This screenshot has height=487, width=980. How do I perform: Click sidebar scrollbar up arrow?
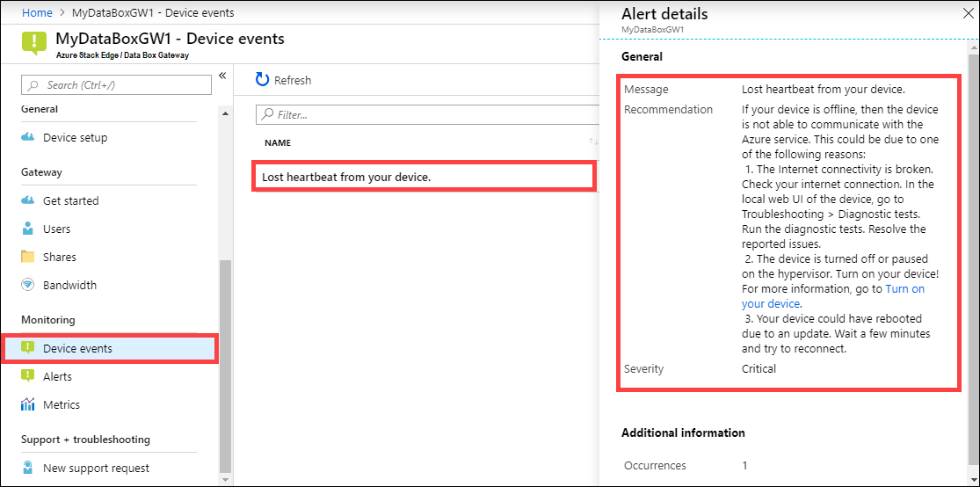225,113
